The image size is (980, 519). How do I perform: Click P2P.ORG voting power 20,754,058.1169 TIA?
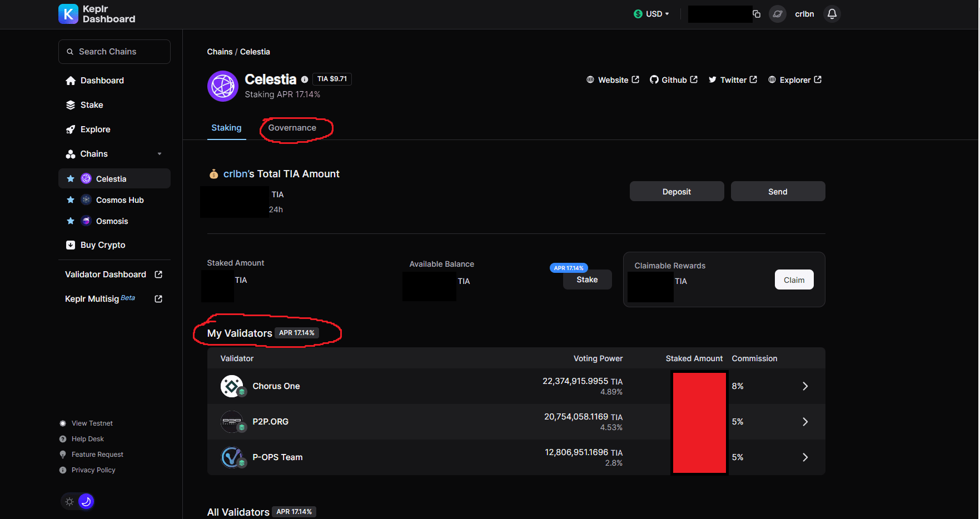(583, 417)
